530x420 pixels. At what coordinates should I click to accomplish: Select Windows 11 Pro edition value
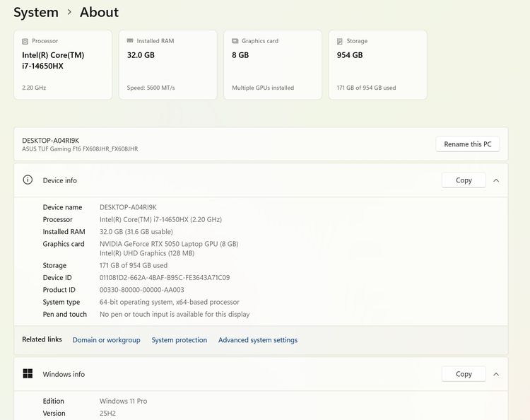124,401
